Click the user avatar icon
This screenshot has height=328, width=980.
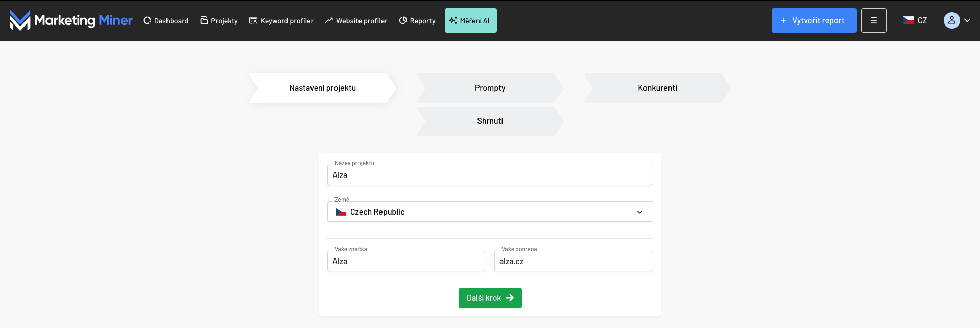(951, 20)
